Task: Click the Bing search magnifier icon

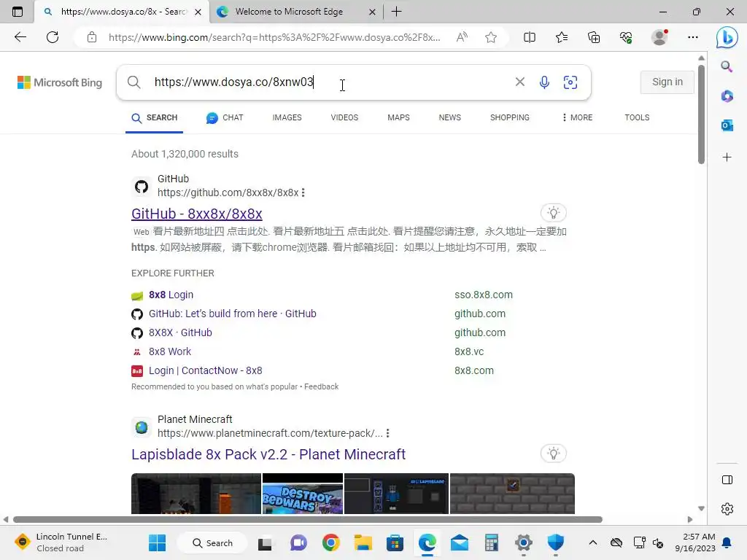Action: 134,82
